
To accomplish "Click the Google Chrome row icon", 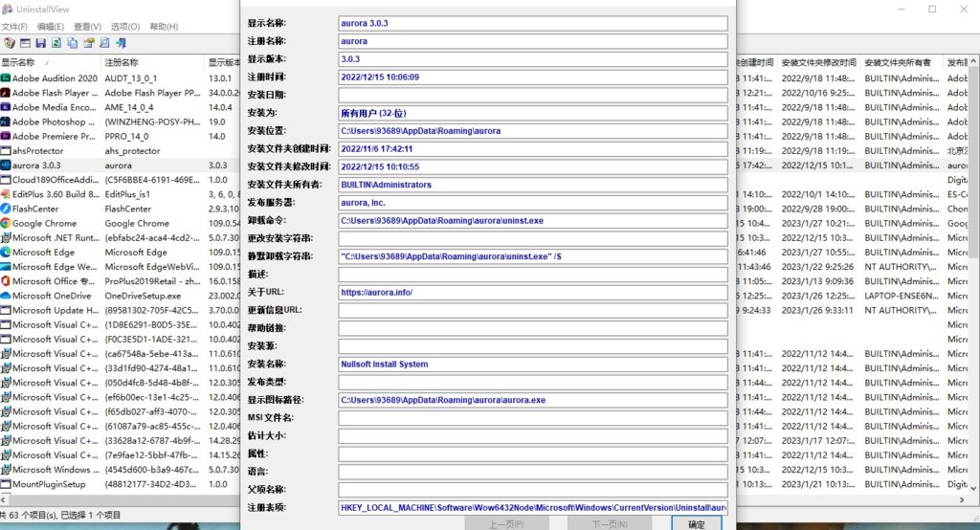I will 6,223.
